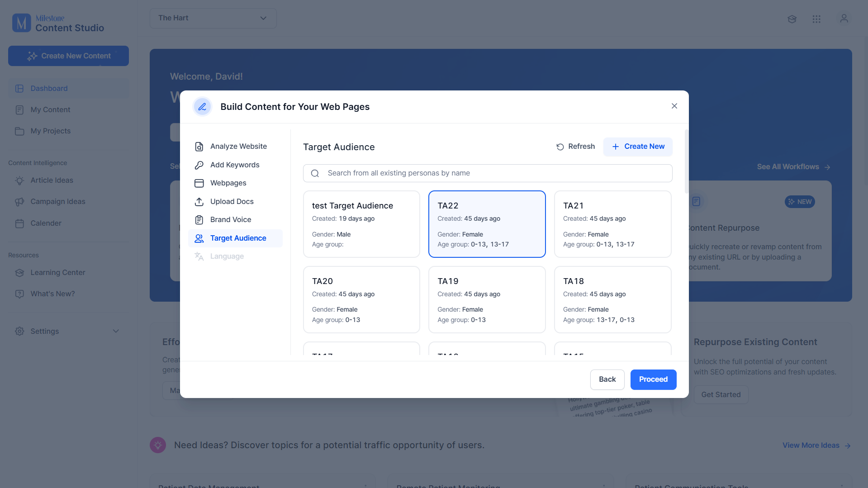The height and width of the screenshot is (488, 868).
Task: Open My Content in sidebar
Action: (68, 110)
